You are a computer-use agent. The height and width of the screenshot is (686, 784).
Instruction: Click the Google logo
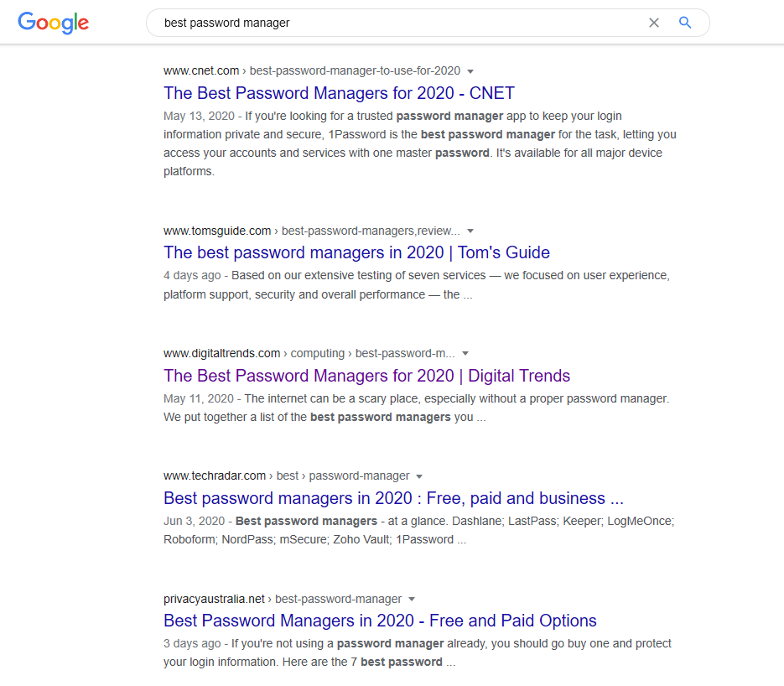point(53,23)
